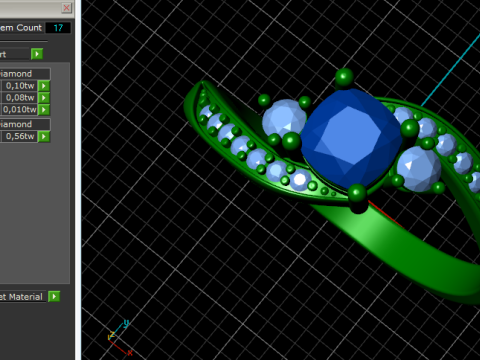Select the upper-left round side diamond

(284, 119)
